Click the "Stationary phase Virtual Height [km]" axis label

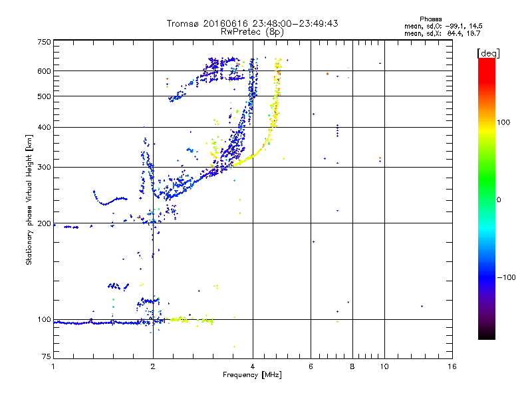point(29,199)
